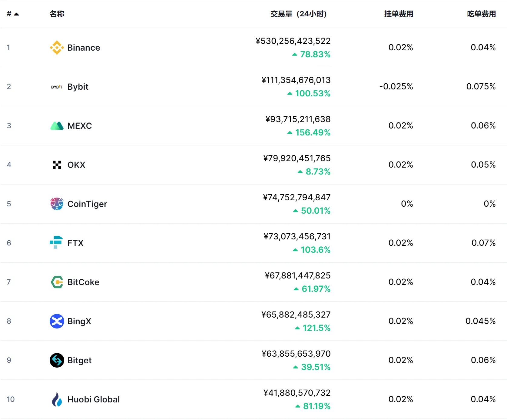This screenshot has height=420, width=507.
Task: Click the Binance logo icon
Action: click(57, 48)
